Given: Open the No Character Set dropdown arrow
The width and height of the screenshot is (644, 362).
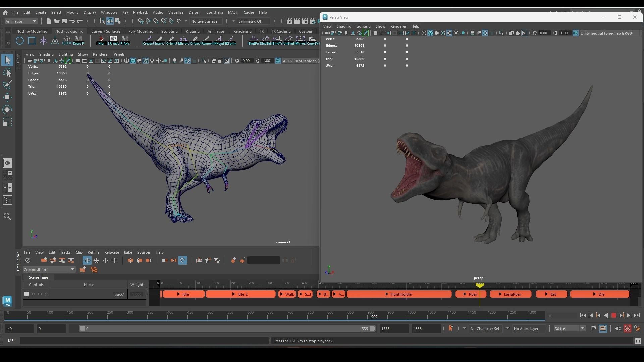Looking at the screenshot, I should tap(465, 328).
